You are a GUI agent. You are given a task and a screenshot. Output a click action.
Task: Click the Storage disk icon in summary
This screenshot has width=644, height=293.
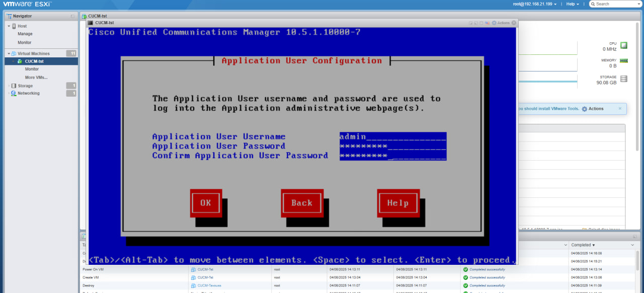[x=624, y=79]
